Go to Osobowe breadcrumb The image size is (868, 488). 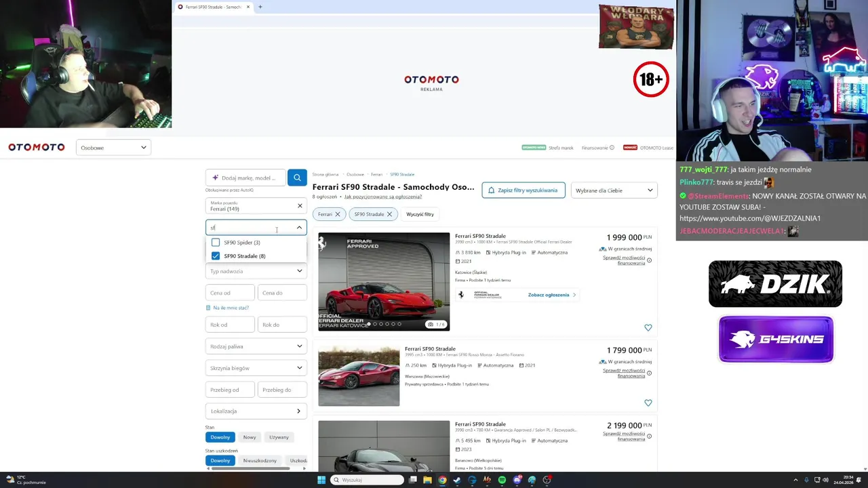click(x=355, y=174)
